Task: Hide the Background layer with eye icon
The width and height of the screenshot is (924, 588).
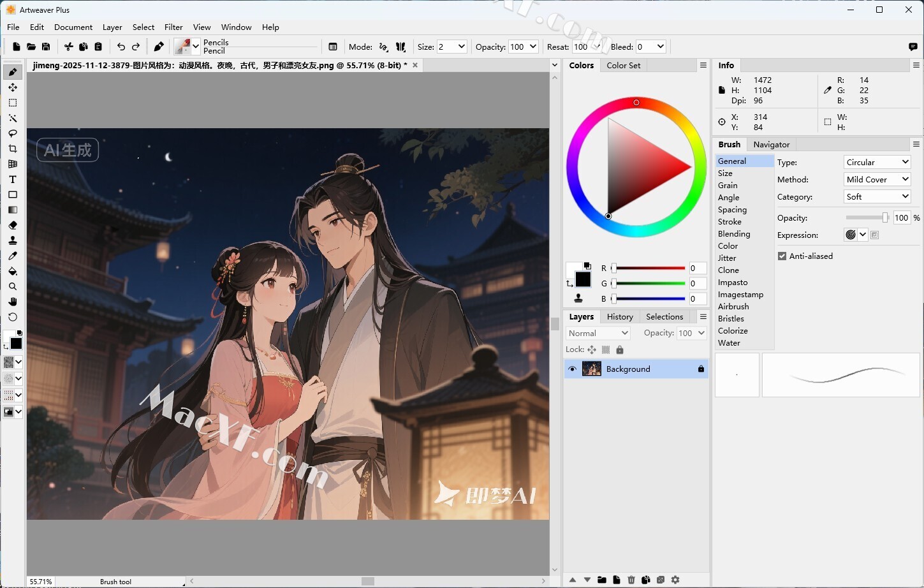Action: point(572,369)
